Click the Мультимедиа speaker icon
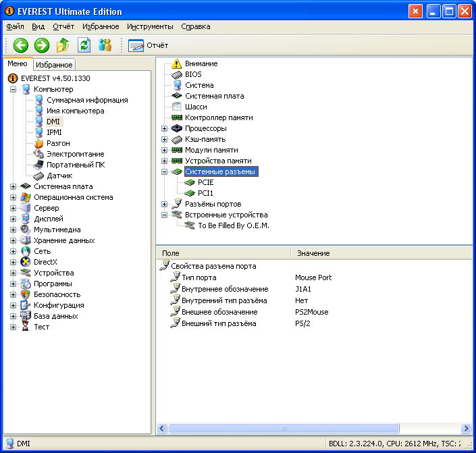The height and width of the screenshot is (453, 476). (x=26, y=230)
